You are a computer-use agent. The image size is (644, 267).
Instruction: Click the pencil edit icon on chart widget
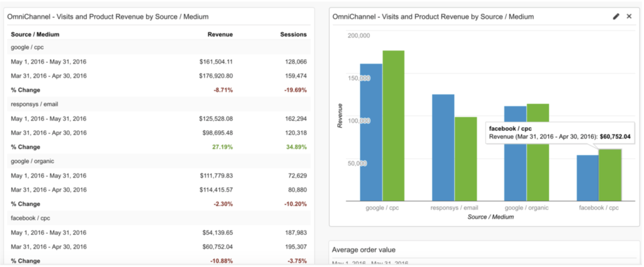pyautogui.click(x=616, y=16)
